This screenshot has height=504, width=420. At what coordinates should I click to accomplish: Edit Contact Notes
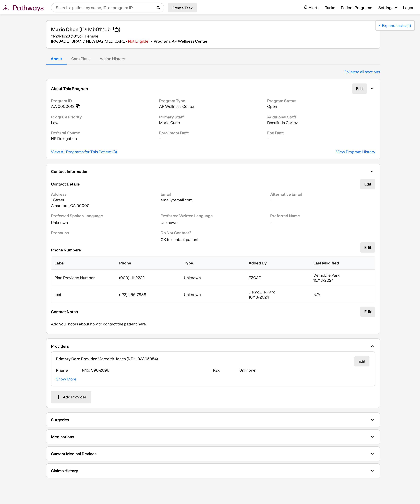pos(367,312)
